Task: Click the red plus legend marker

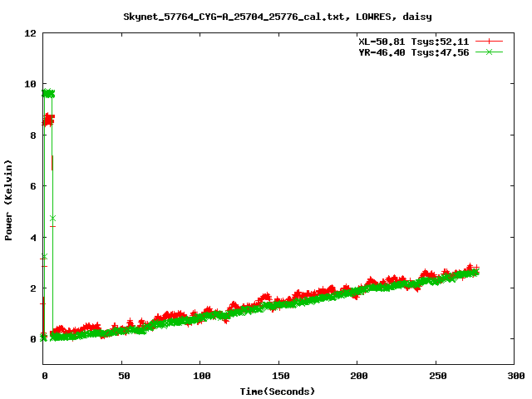Action: click(489, 42)
